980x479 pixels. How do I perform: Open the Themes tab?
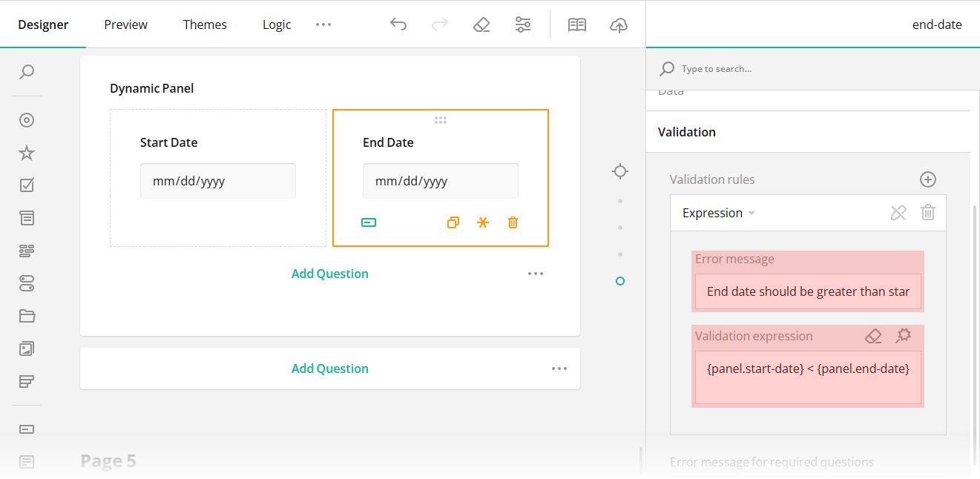[x=205, y=24]
